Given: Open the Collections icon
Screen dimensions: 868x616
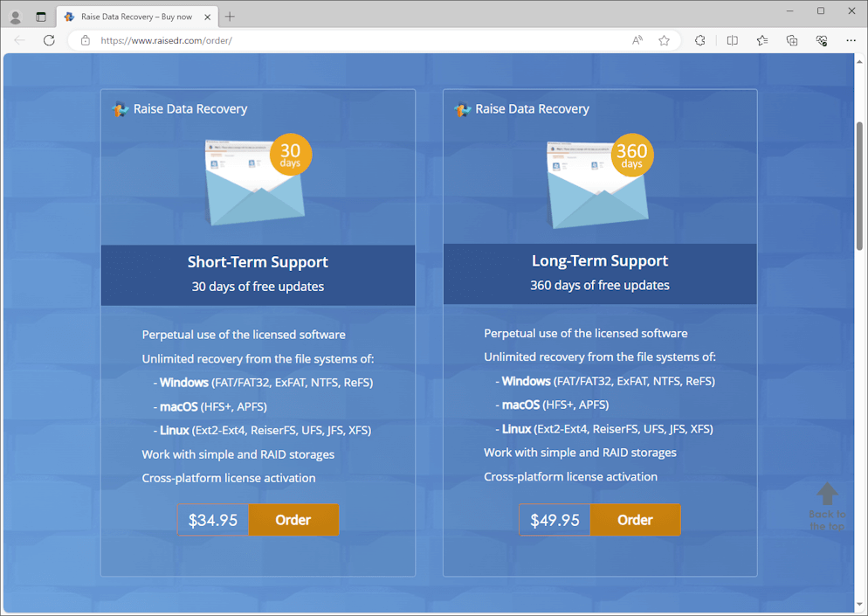Looking at the screenshot, I should [x=792, y=40].
